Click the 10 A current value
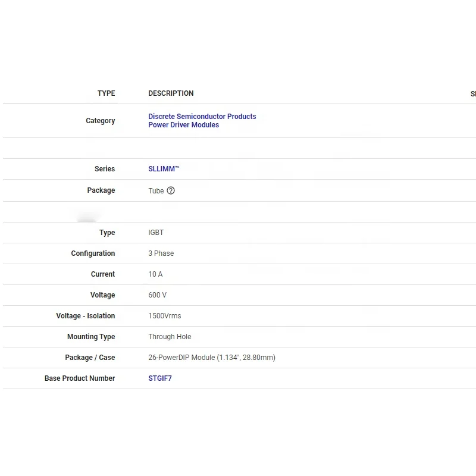Viewport: 476px width, 476px height. 155,274
